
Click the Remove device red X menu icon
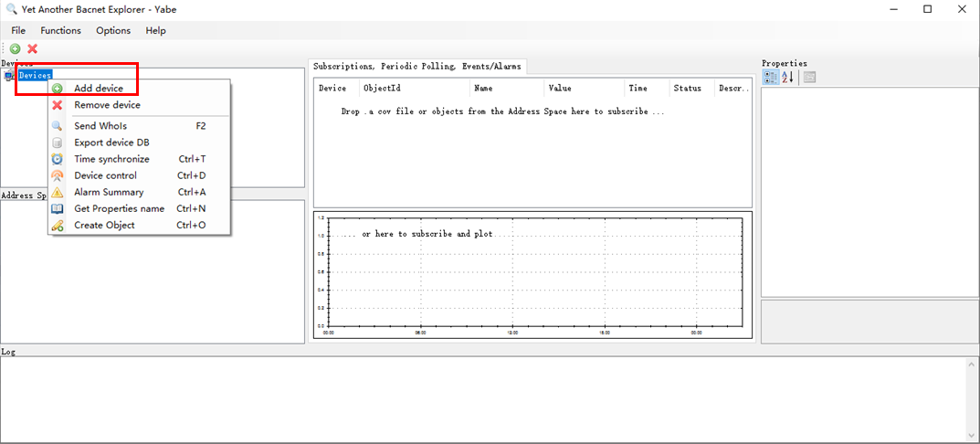(x=58, y=105)
